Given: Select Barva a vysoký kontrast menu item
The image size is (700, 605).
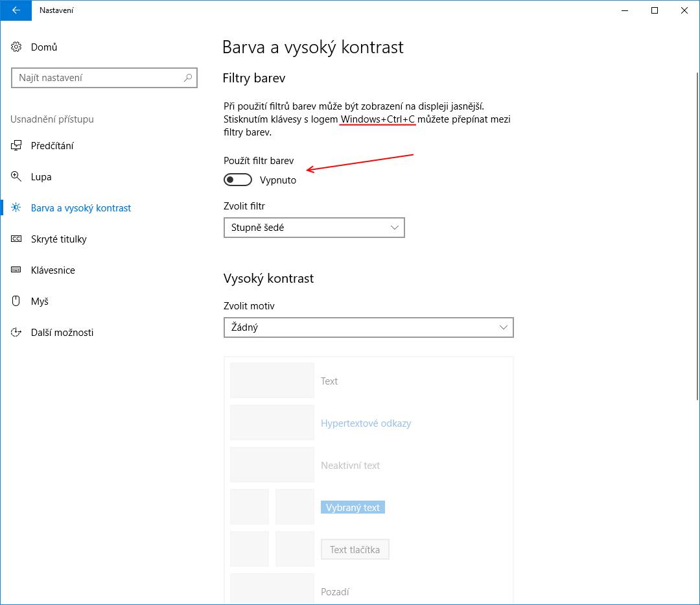Looking at the screenshot, I should (x=81, y=208).
